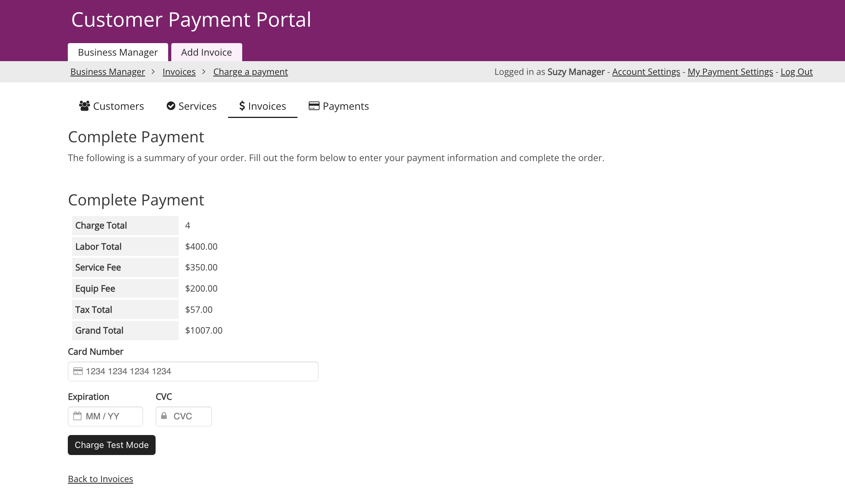Screen dimensions: 845x504
Task: Open the Business Manager tab
Action: (118, 52)
